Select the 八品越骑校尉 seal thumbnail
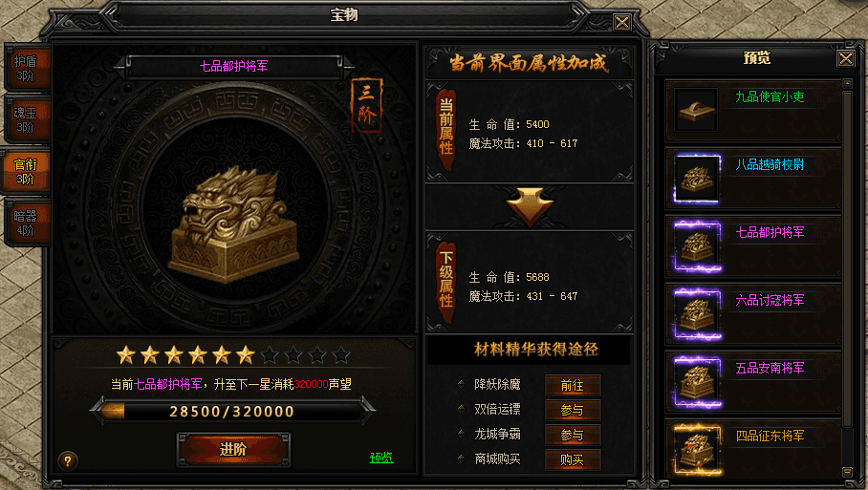 697,179
